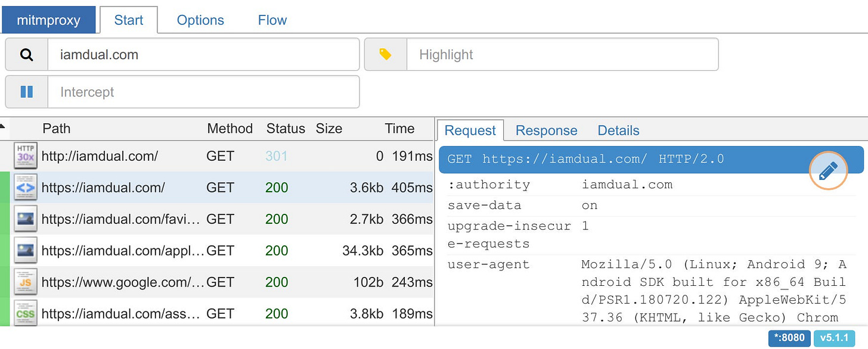Switch to the Flow tab
Image resolution: width=868 pixels, height=349 pixels.
[272, 20]
